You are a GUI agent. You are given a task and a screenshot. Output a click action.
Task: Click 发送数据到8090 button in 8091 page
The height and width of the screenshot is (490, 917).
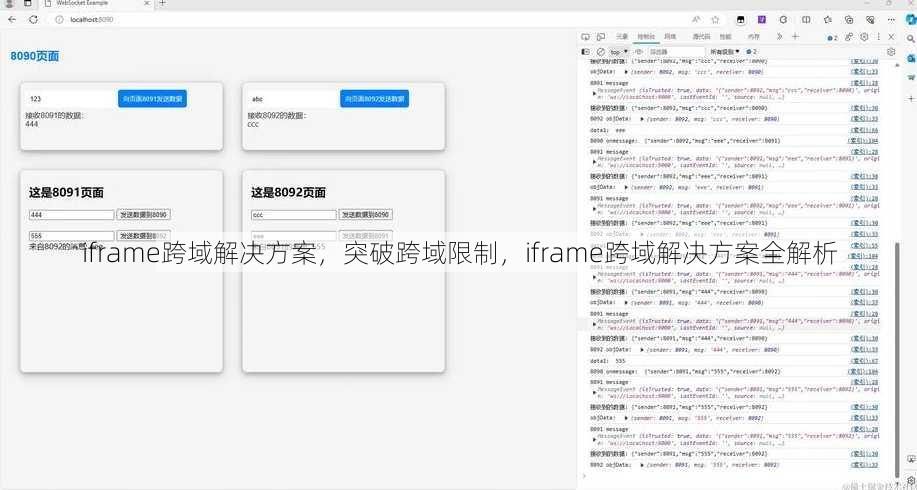[143, 215]
